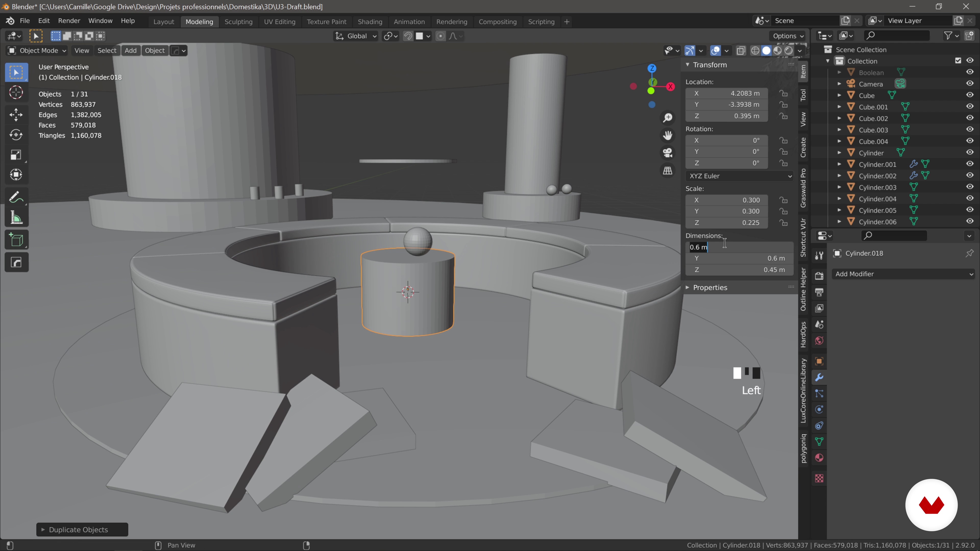The width and height of the screenshot is (980, 551).
Task: Open the viewport Object menu
Action: pyautogui.click(x=154, y=51)
